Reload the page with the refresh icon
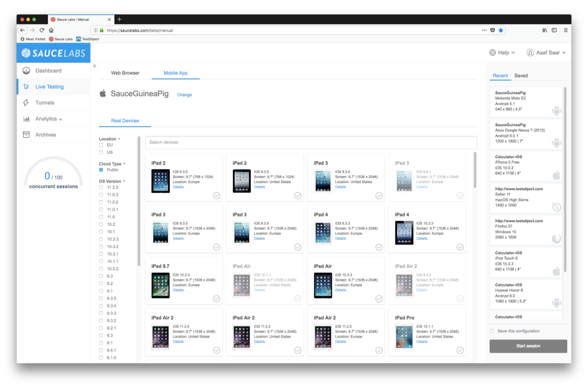Viewport: 588px width, 392px height. pos(42,30)
